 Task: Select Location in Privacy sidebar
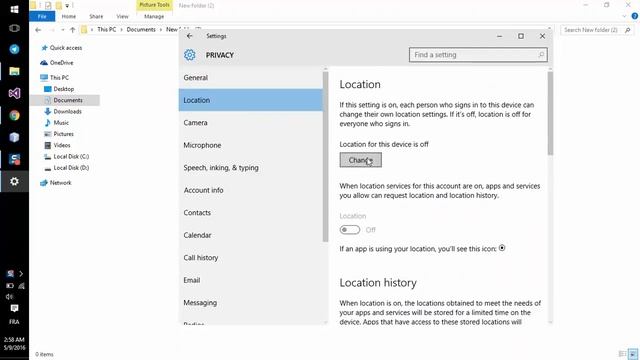pyautogui.click(x=251, y=100)
